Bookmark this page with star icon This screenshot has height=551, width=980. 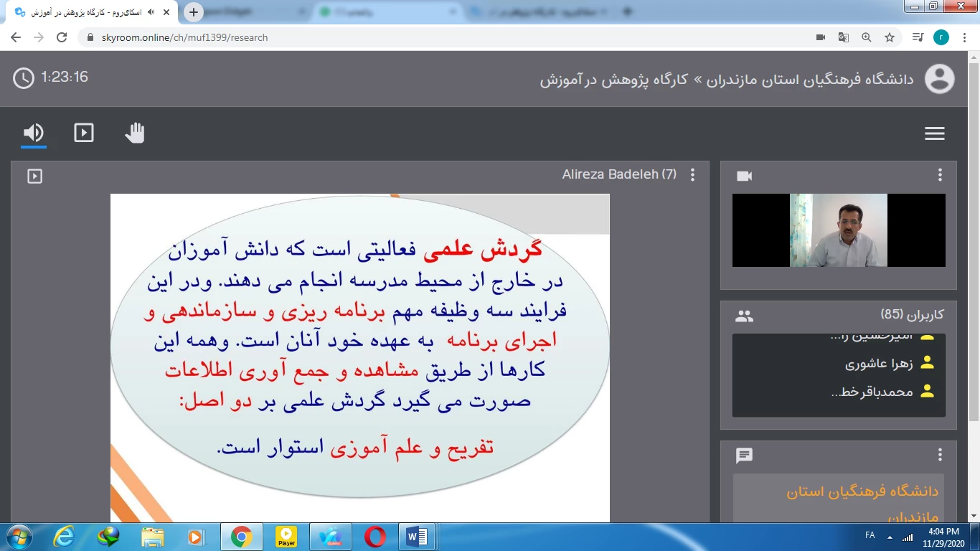[890, 37]
